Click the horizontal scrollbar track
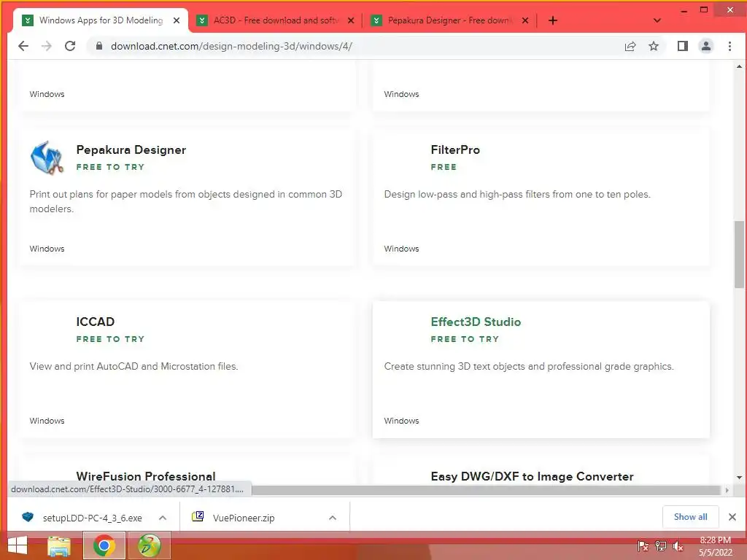Image resolution: width=747 pixels, height=560 pixels. click(486, 490)
